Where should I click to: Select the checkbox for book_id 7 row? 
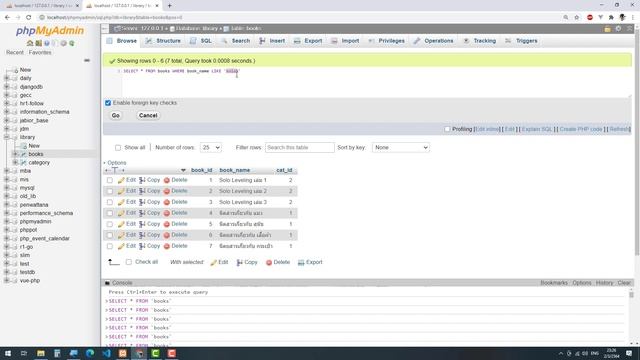pos(110,246)
